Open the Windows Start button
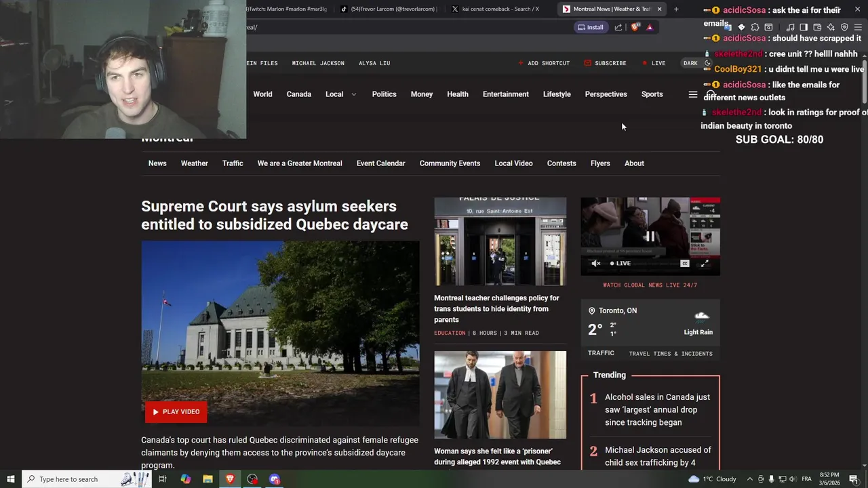This screenshot has height=488, width=868. pos(11,479)
